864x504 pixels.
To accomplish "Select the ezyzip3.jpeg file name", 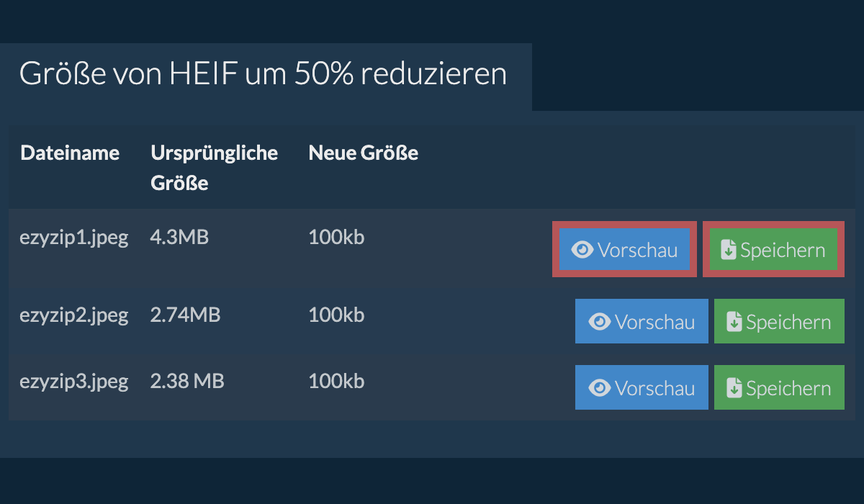I will click(73, 381).
